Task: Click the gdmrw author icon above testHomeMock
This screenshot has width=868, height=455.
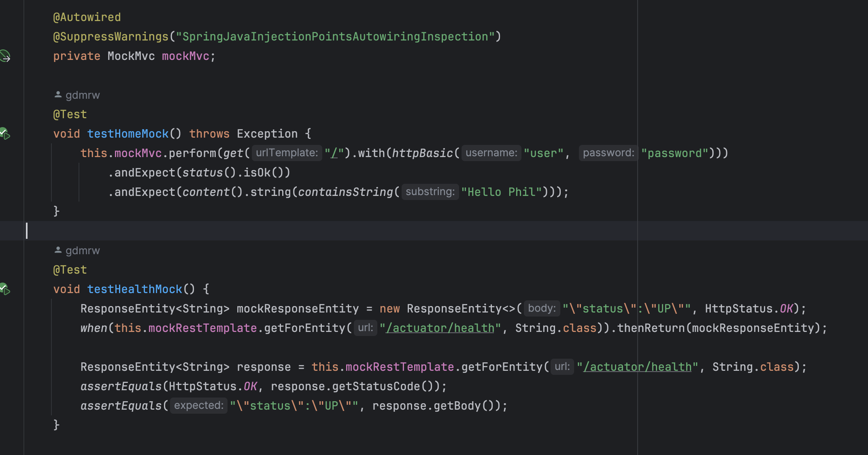Action: point(58,95)
